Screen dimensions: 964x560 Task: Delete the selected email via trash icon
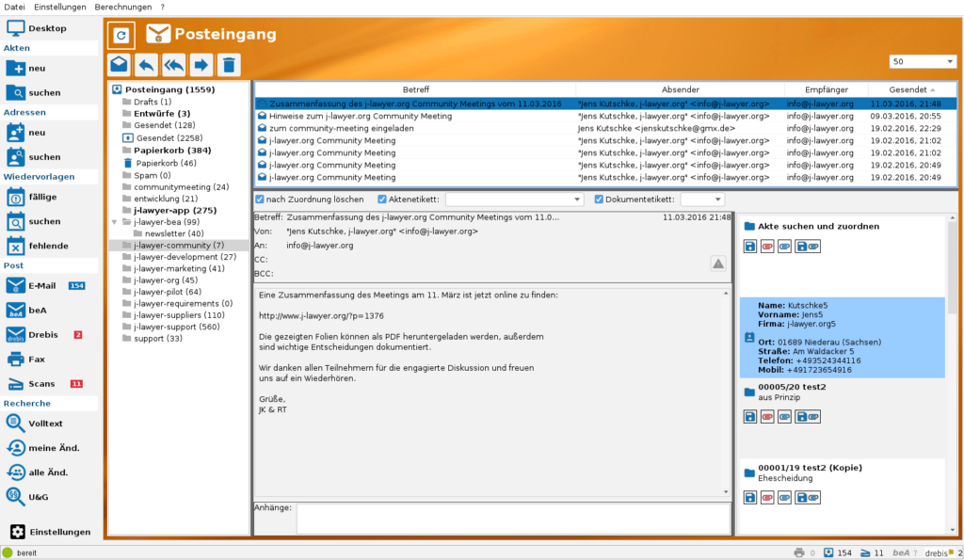click(x=229, y=65)
